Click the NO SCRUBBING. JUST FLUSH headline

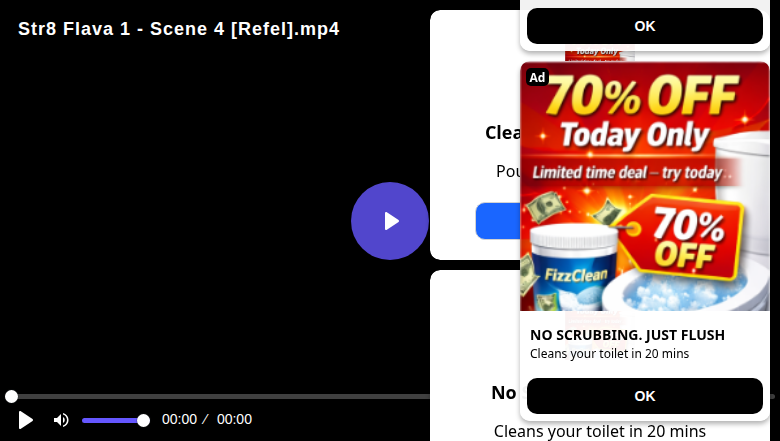pyautogui.click(x=627, y=335)
